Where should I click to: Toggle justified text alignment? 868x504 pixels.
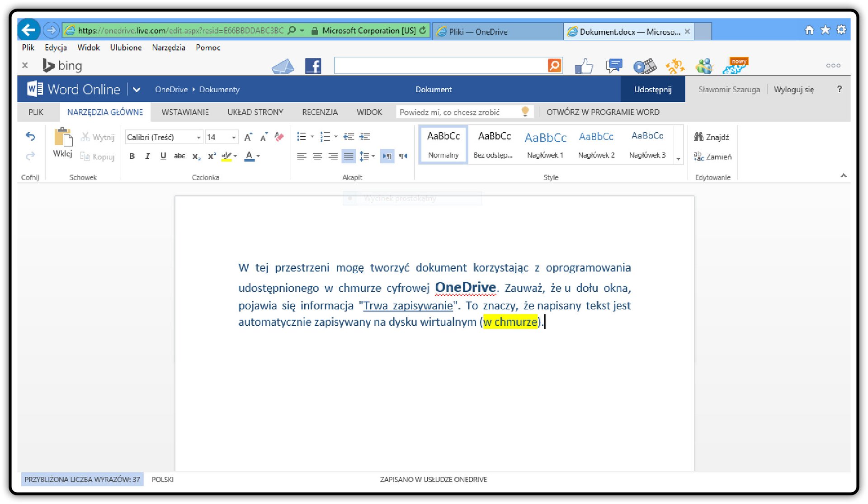tap(349, 157)
